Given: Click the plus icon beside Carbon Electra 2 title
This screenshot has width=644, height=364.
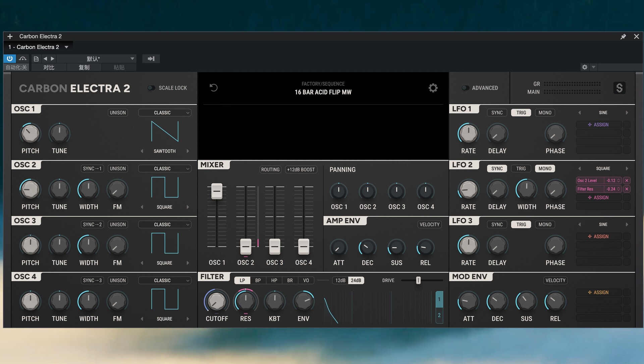Looking at the screenshot, I should [x=10, y=36].
